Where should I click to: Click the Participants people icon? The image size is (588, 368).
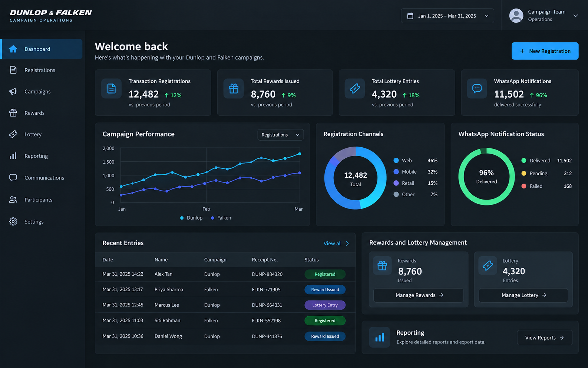[13, 200]
